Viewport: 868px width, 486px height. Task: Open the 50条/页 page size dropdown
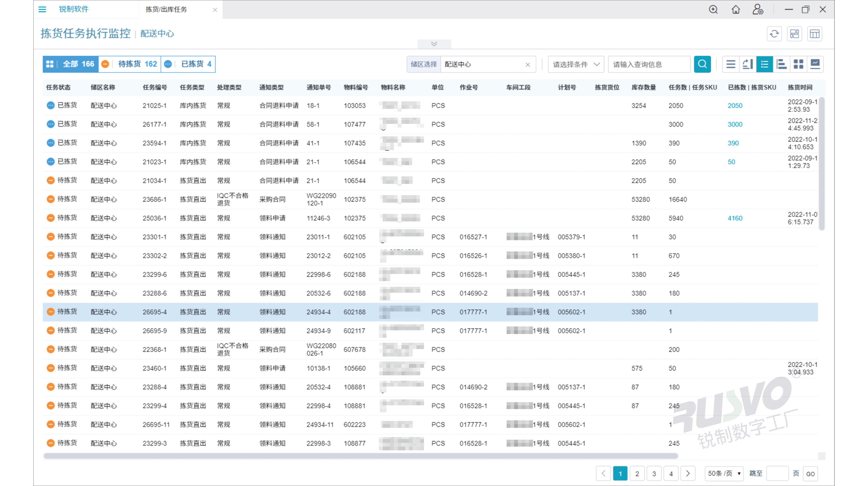point(724,474)
